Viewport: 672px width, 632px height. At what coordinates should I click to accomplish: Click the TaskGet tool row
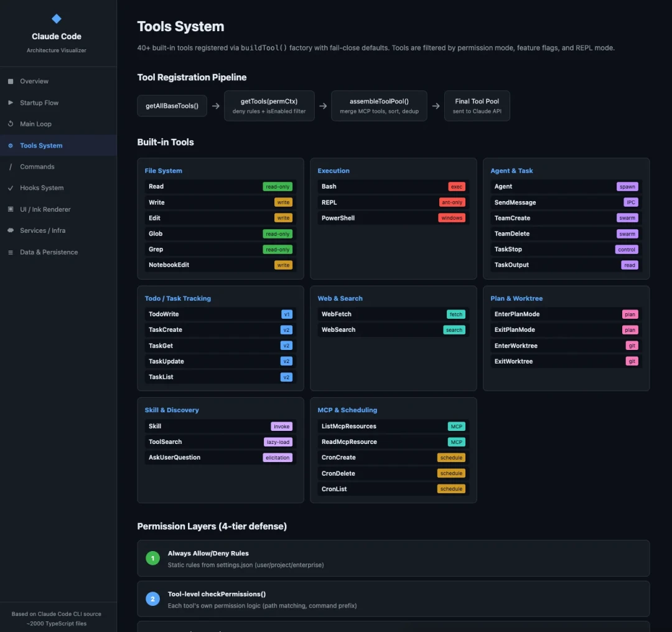pos(220,346)
